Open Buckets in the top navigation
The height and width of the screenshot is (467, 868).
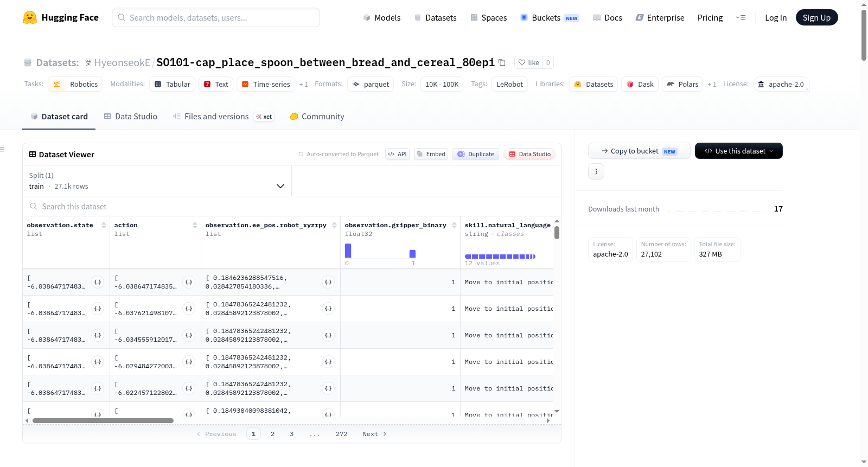click(550, 17)
